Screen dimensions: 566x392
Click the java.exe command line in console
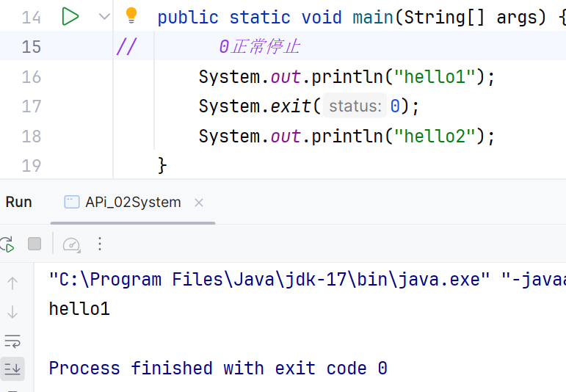307,280
